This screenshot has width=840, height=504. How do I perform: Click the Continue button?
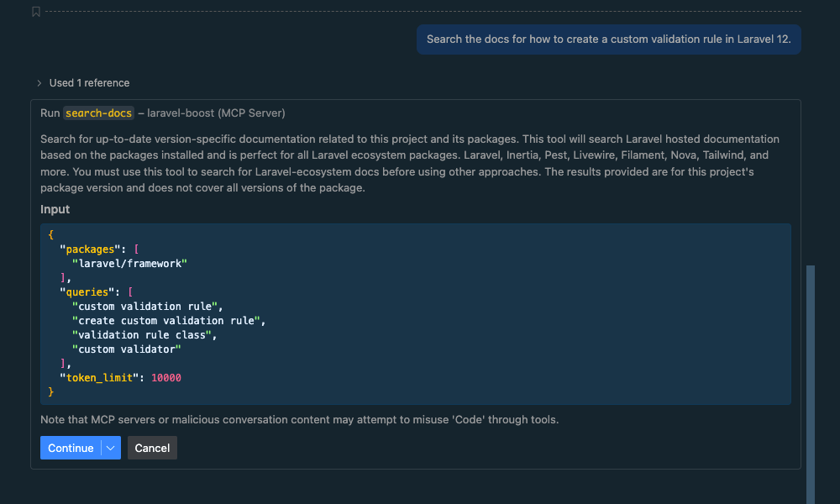tap(71, 448)
